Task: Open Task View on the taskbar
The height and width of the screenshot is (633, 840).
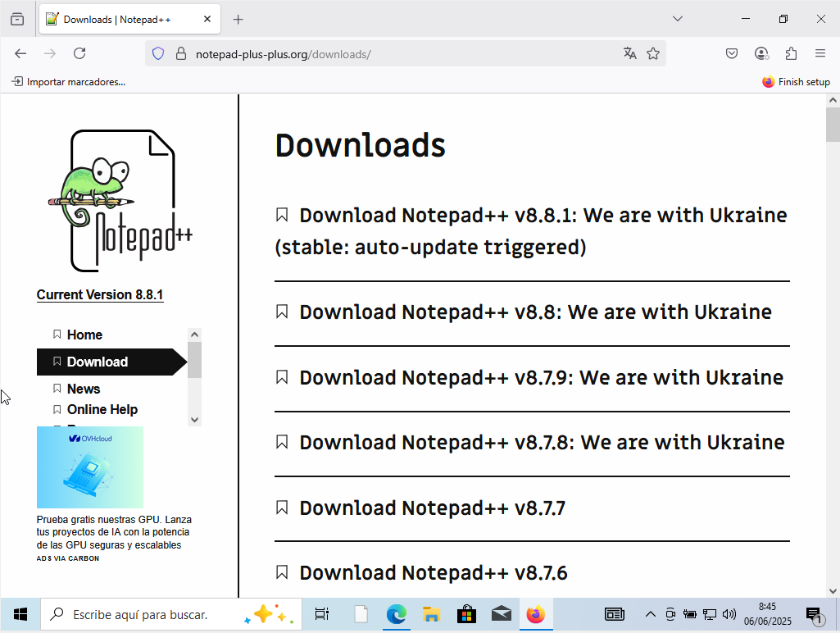Action: [322, 614]
